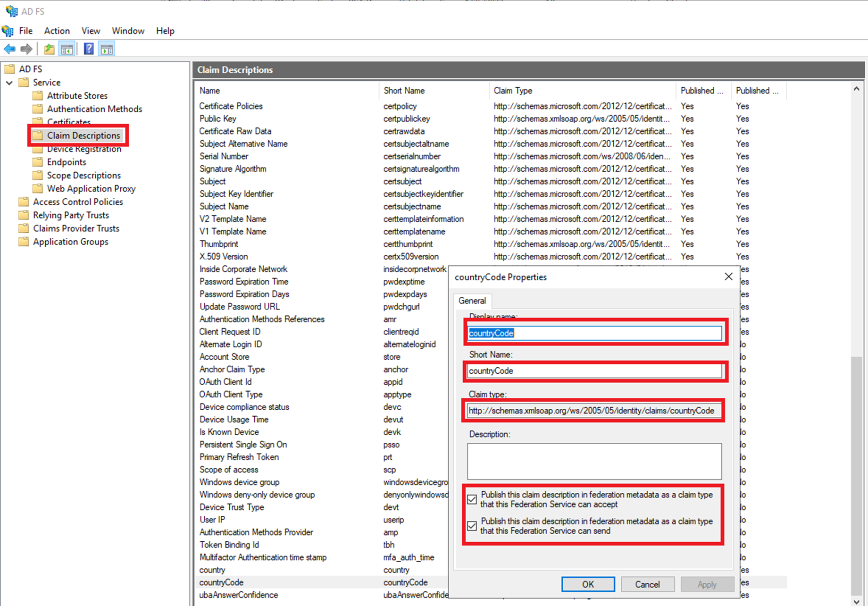Uncheck the 'Federation Service can accept' checkbox

(x=472, y=499)
